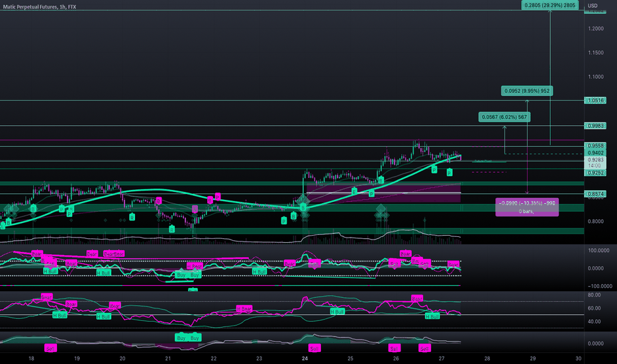The width and height of the screenshot is (617, 364).
Task: Select the 40.00 RSI scale value
Action: pos(594,322)
